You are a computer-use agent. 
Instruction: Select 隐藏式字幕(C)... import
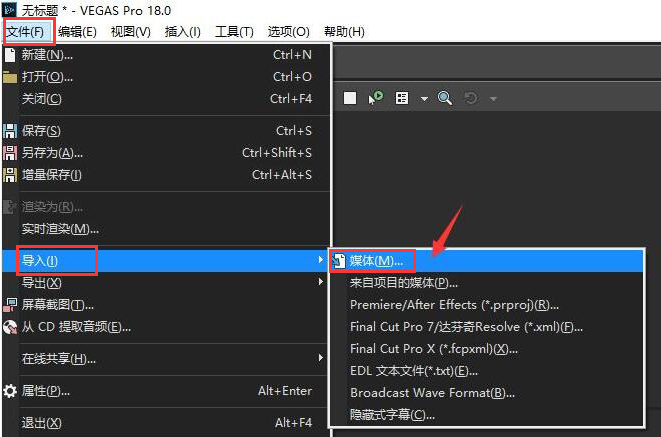[x=487, y=414]
